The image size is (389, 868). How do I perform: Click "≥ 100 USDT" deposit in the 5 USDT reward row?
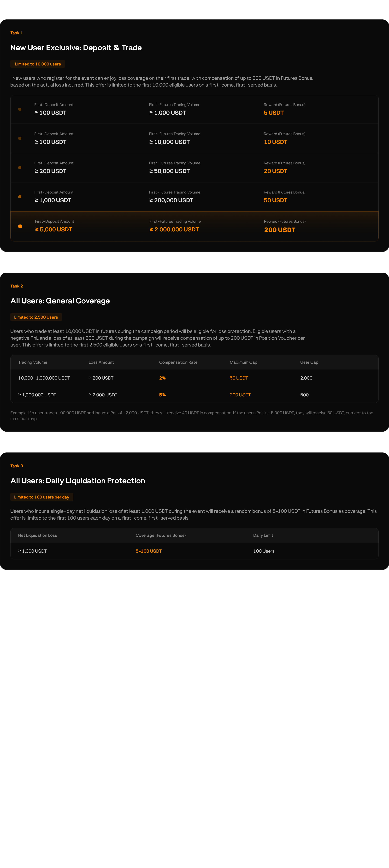50,113
